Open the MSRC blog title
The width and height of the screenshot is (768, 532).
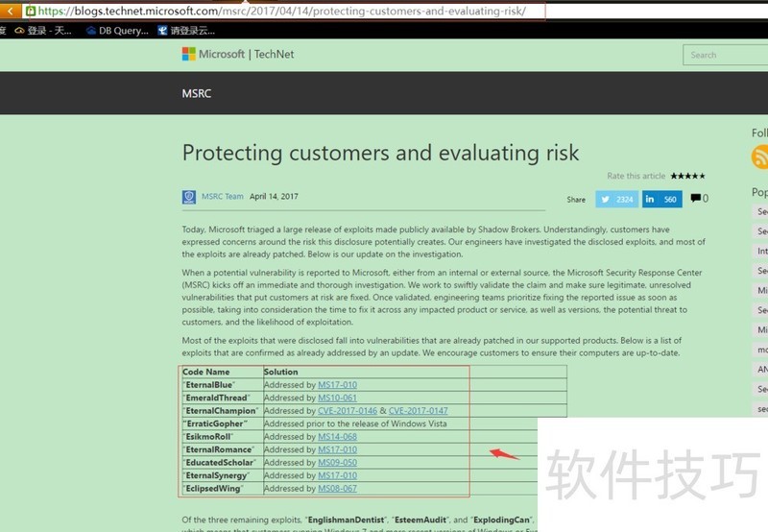pyautogui.click(x=197, y=93)
